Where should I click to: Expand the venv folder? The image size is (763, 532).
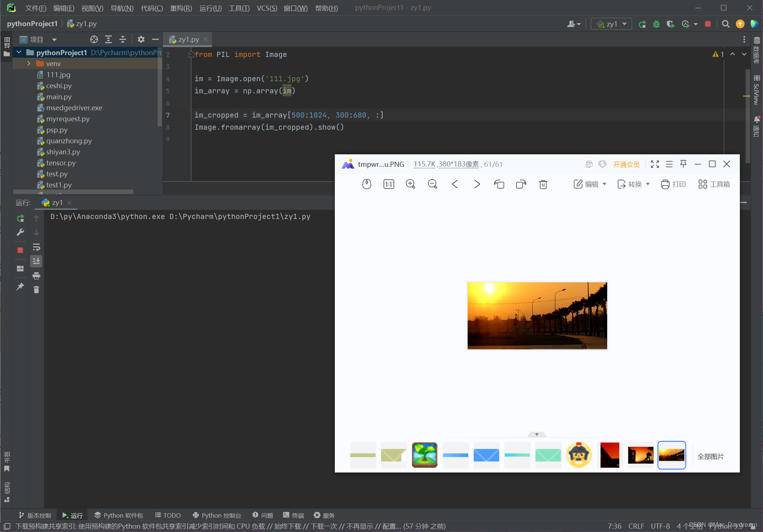(x=29, y=64)
